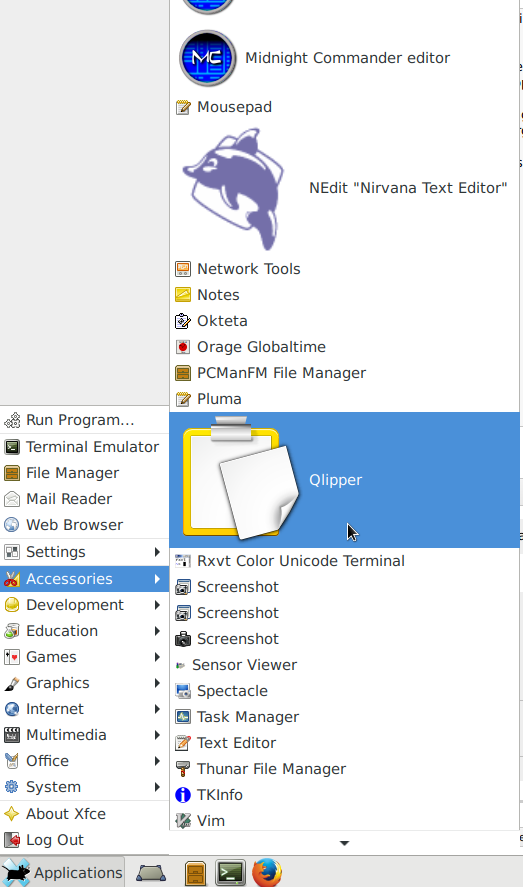
Task: Select the Education category
Action: coord(84,631)
